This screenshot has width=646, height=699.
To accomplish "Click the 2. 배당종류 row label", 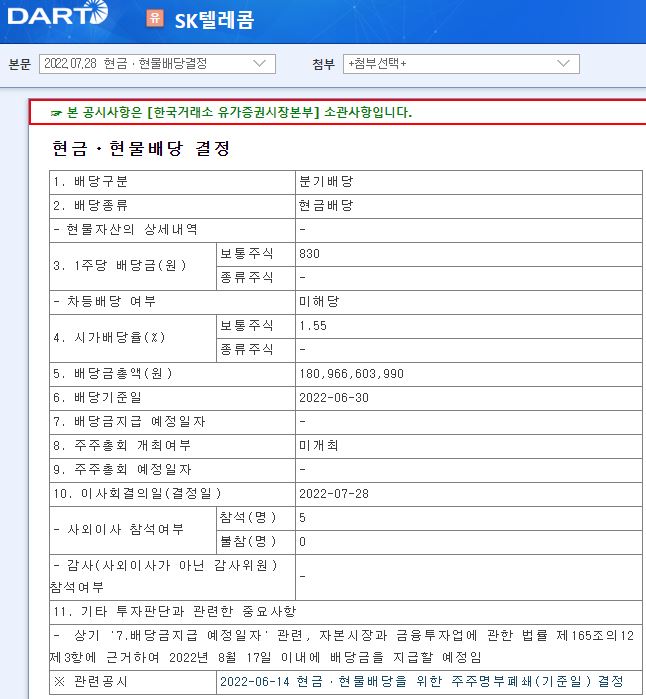I will click(x=91, y=206).
